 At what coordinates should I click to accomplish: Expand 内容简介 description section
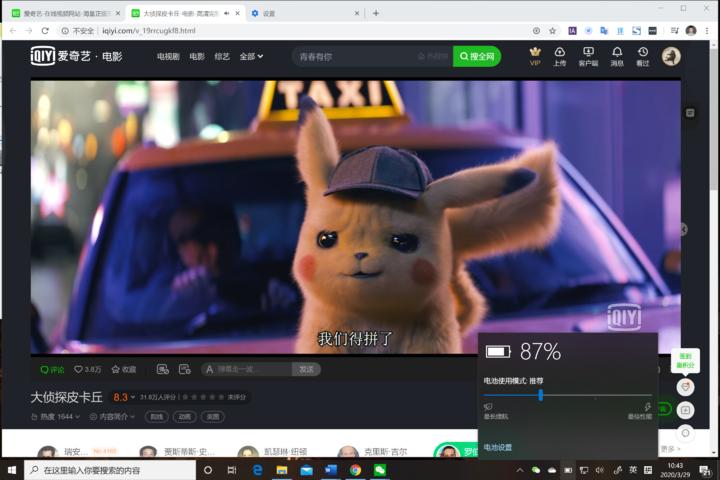coord(111,416)
